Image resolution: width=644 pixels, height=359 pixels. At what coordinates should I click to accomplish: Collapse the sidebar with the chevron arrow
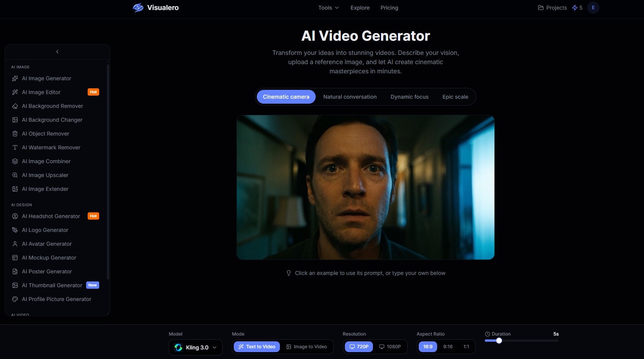pyautogui.click(x=57, y=51)
